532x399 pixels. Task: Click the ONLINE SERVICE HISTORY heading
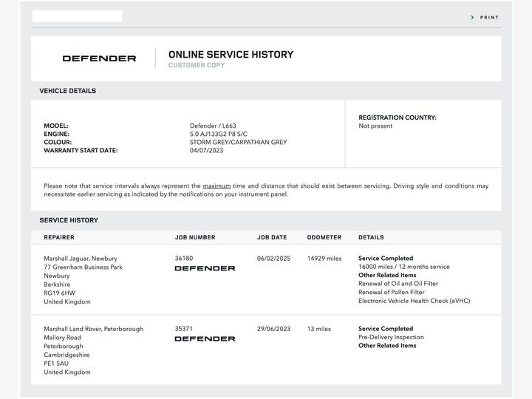point(231,54)
